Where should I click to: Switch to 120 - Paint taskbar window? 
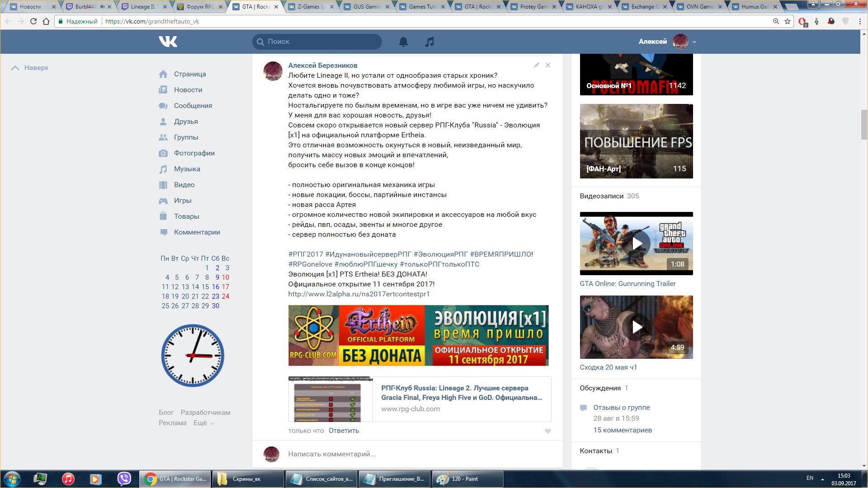[x=467, y=479]
